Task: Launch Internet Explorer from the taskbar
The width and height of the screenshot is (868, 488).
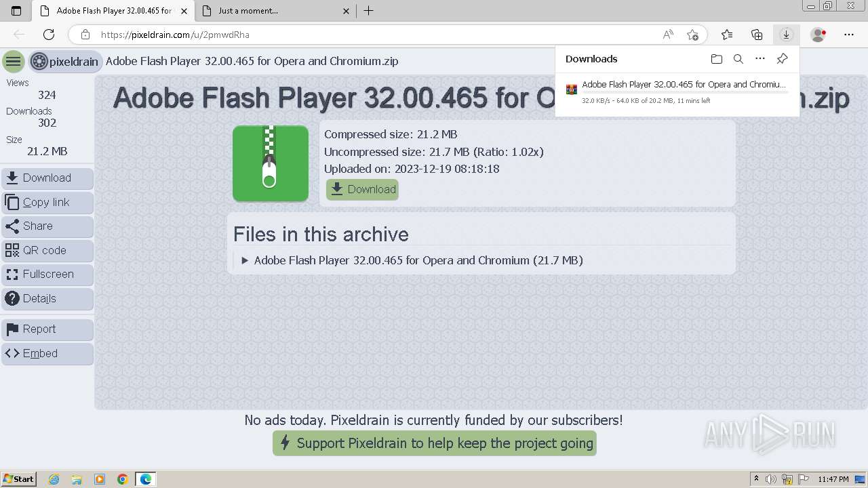Action: click(54, 479)
